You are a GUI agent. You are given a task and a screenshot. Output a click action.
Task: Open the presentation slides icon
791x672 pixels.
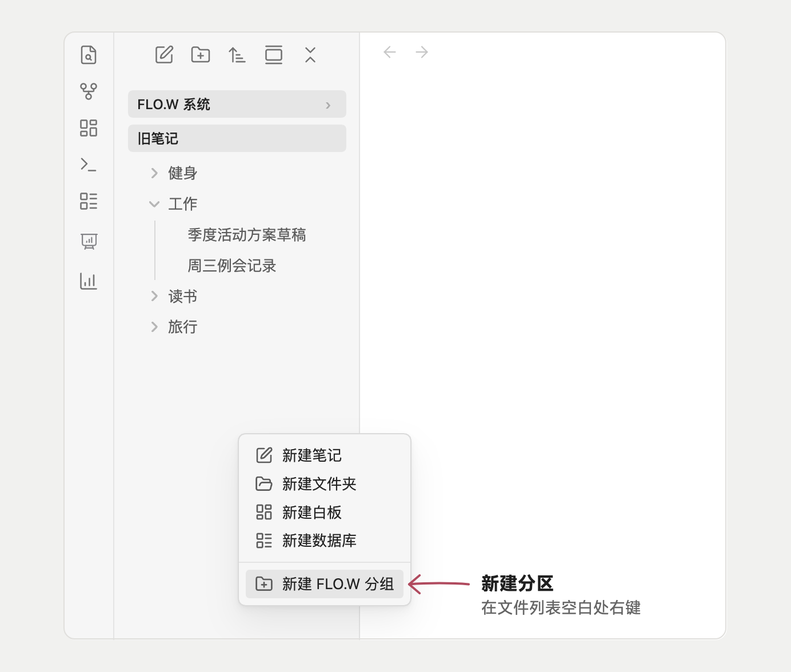coord(89,241)
